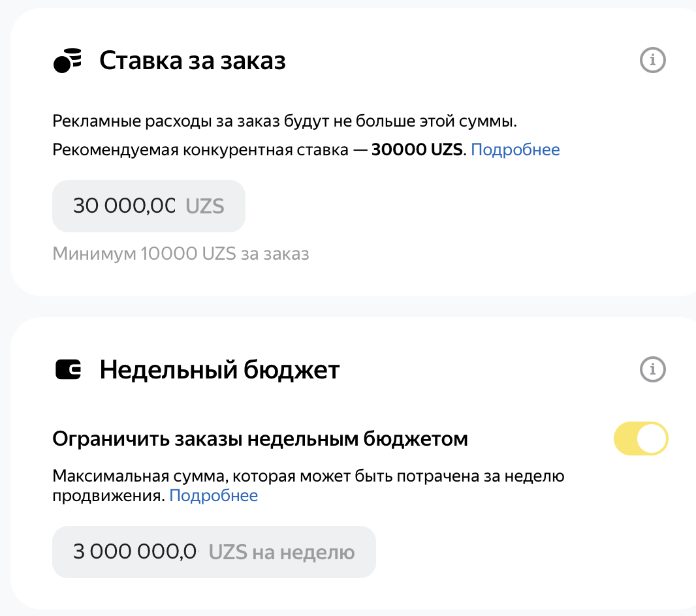Image resolution: width=696 pixels, height=616 pixels.
Task: Focus the 30 000,00 bid input field
Action: 149,206
